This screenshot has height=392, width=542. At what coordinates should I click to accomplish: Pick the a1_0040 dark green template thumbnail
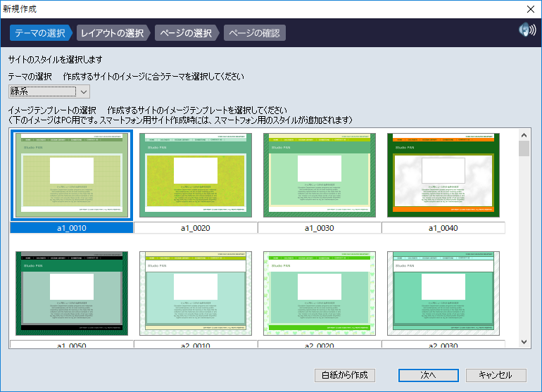click(443, 175)
